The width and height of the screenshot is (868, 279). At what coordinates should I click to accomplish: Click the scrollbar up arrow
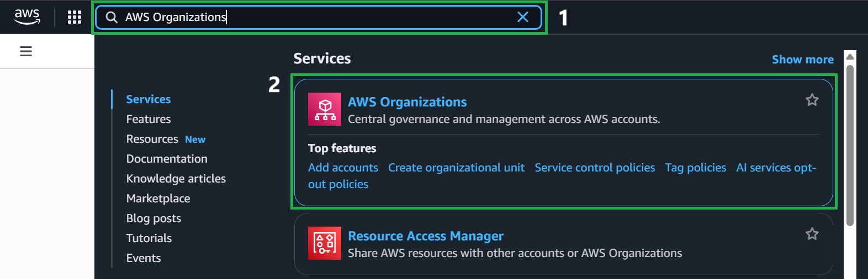coord(850,56)
